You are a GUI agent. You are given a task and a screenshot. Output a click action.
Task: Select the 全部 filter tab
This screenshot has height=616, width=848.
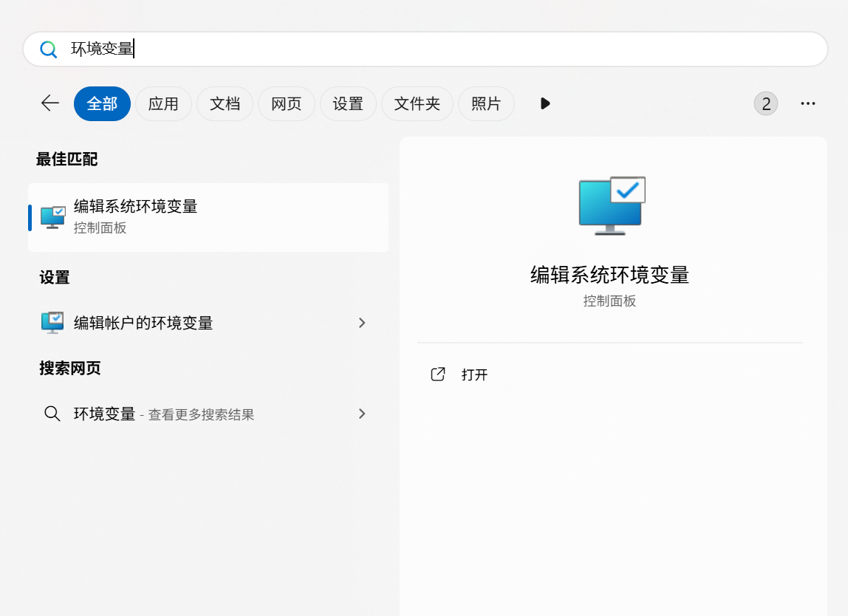(x=102, y=103)
